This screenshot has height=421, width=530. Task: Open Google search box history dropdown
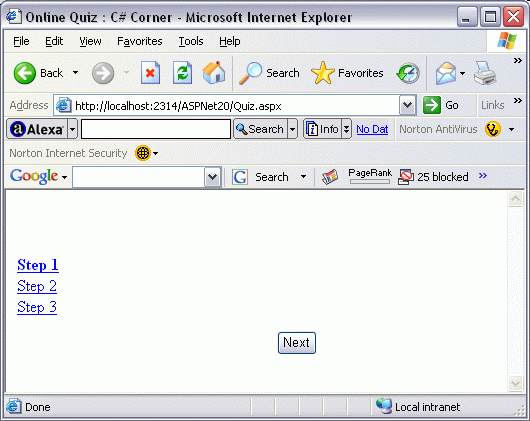pyautogui.click(x=213, y=176)
